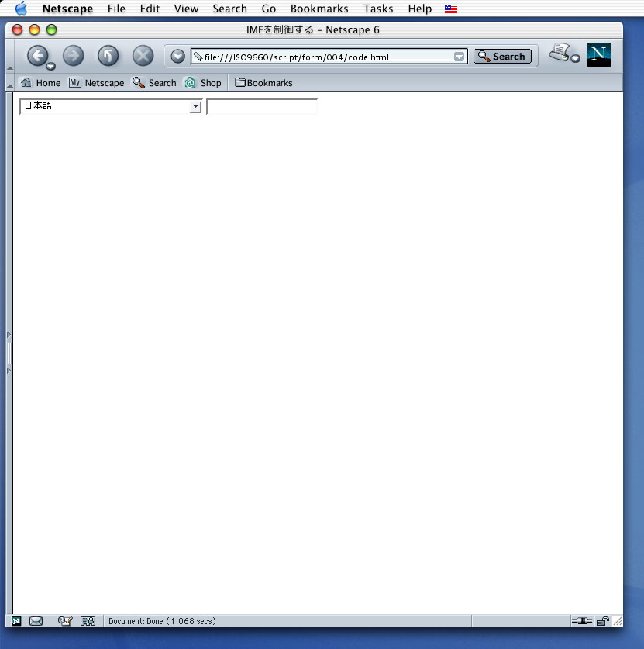Click the Netscape N logo throbber

[x=599, y=55]
